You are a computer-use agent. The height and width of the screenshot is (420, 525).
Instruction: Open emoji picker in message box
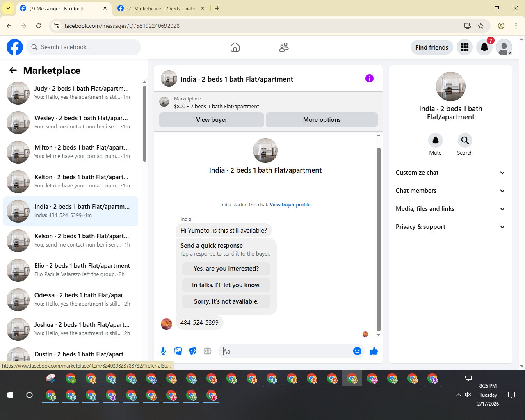coord(357,351)
